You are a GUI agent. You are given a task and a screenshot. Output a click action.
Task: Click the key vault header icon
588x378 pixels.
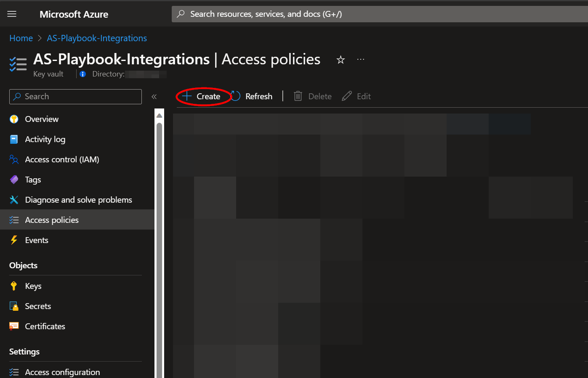point(18,64)
